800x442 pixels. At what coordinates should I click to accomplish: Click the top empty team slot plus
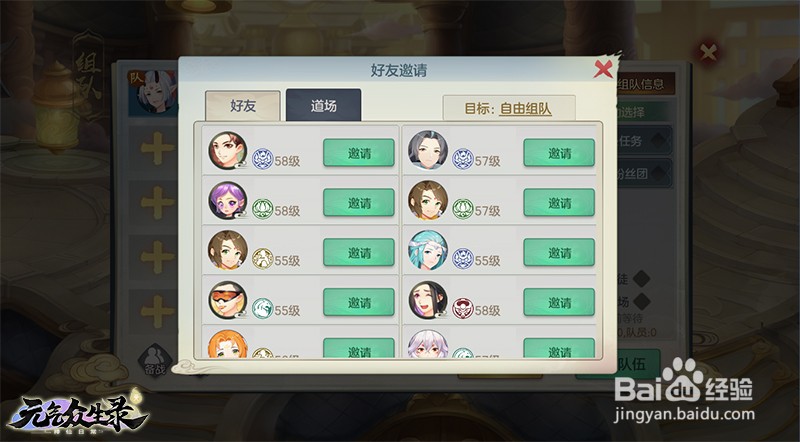pos(157,149)
